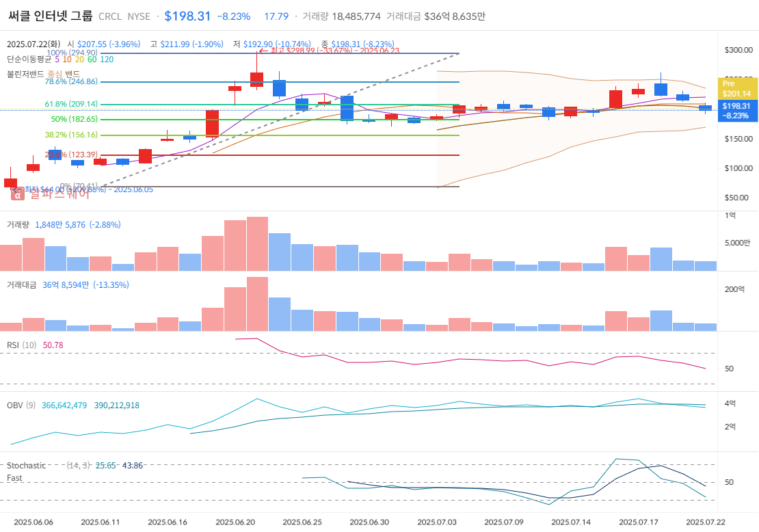
Task: Click the $300.00 price axis label
Action: pyautogui.click(x=738, y=50)
